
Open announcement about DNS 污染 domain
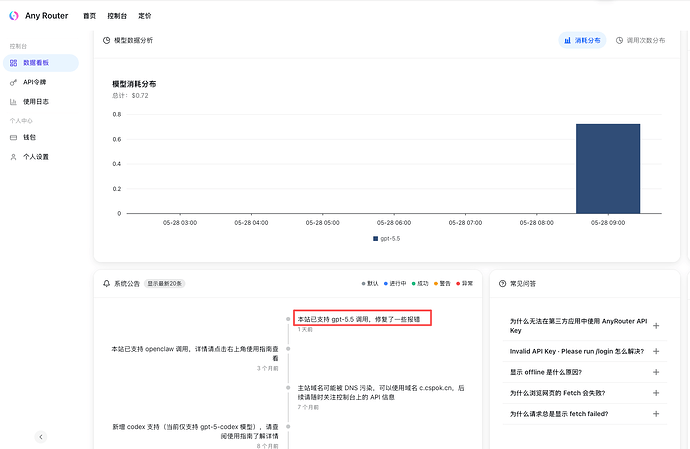(381, 392)
